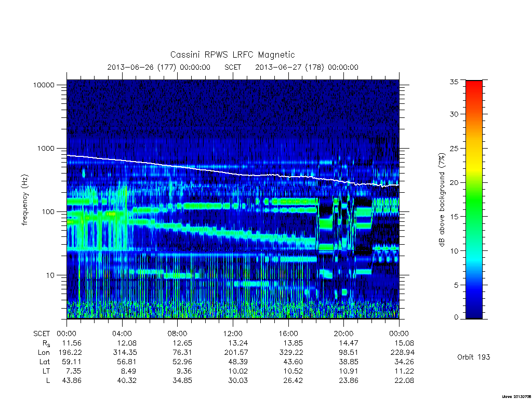
Task: Click the Lat value 34.26
Action: tap(404, 362)
